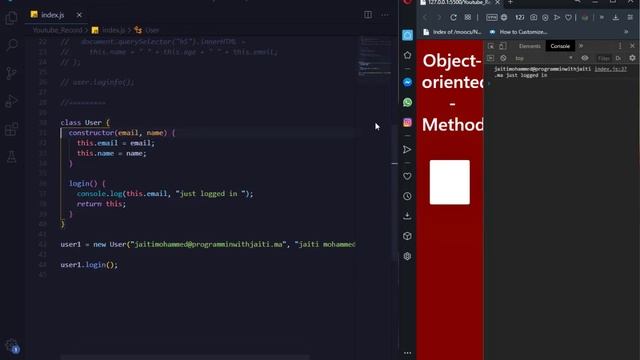Close the index.js editor tab
The height and width of the screenshot is (360, 640).
point(79,15)
